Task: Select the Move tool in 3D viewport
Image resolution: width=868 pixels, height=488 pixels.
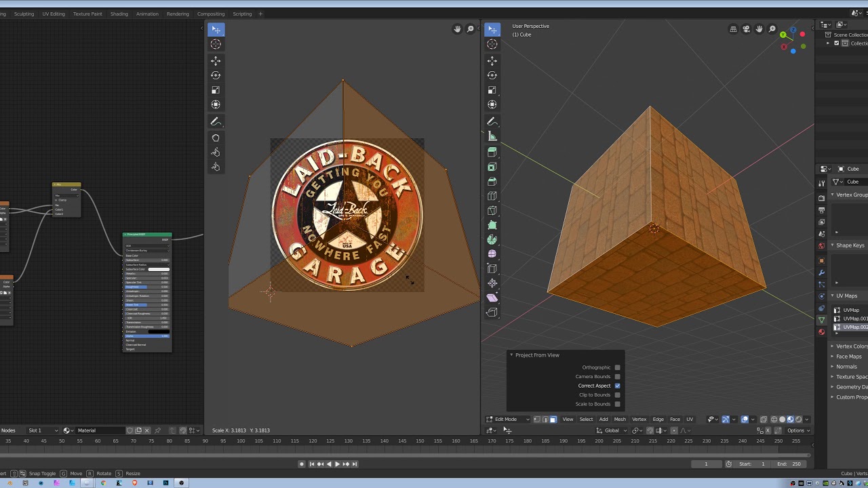Action: [492, 61]
